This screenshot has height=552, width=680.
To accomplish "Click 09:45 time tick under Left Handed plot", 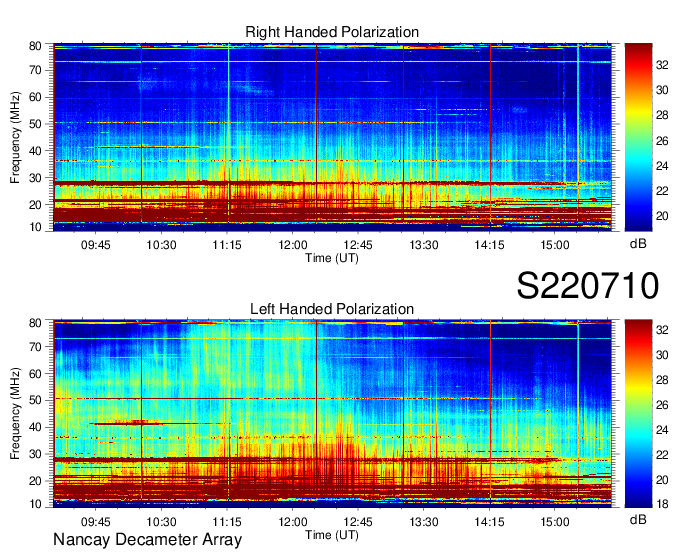I will [x=95, y=522].
